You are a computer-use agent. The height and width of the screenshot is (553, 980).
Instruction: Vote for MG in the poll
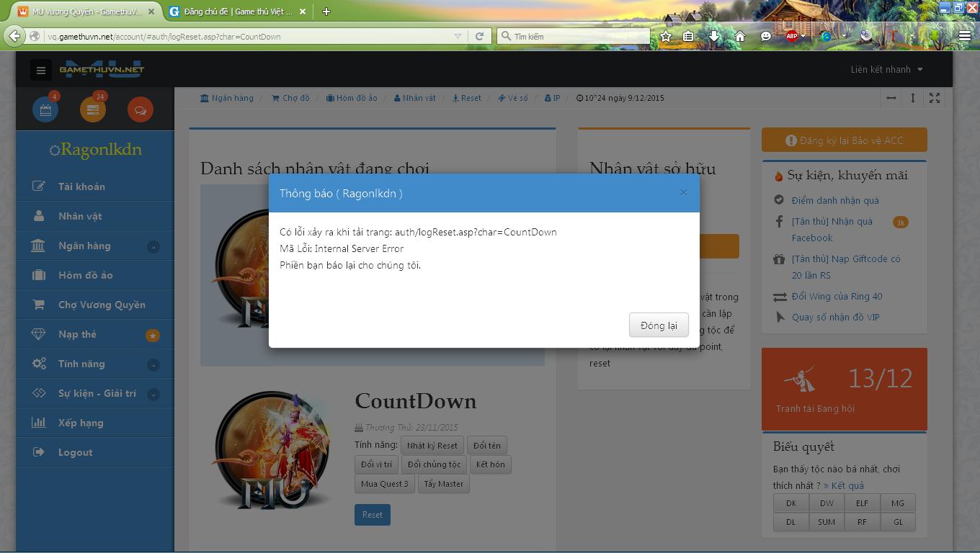tap(898, 503)
